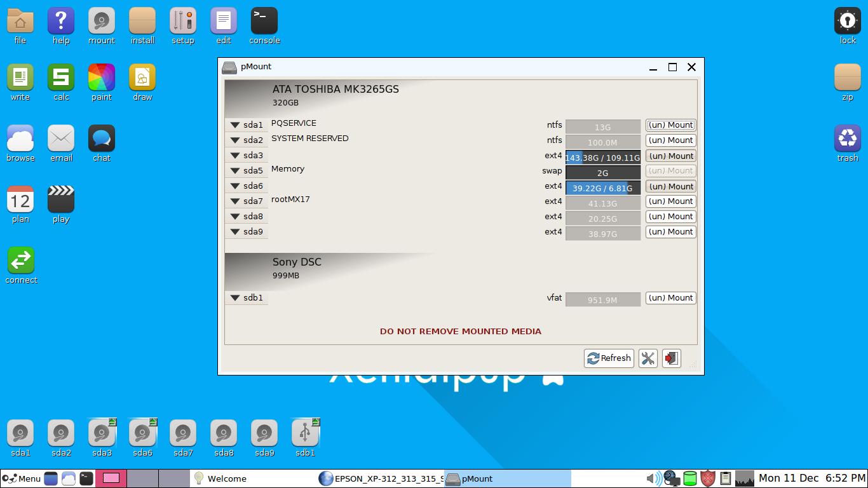Click the lock screen desktop icon
The height and width of the screenshot is (488, 868).
point(848,26)
